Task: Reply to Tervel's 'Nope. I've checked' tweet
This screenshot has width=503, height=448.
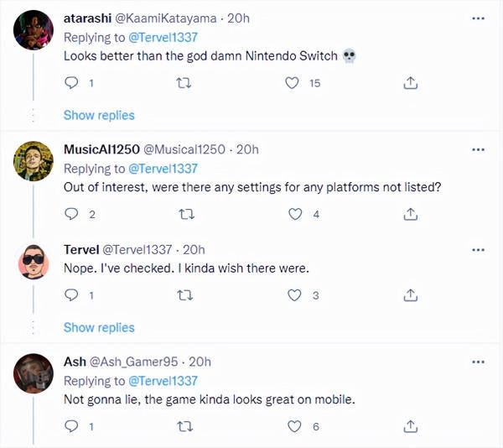Action: pyautogui.click(x=71, y=295)
